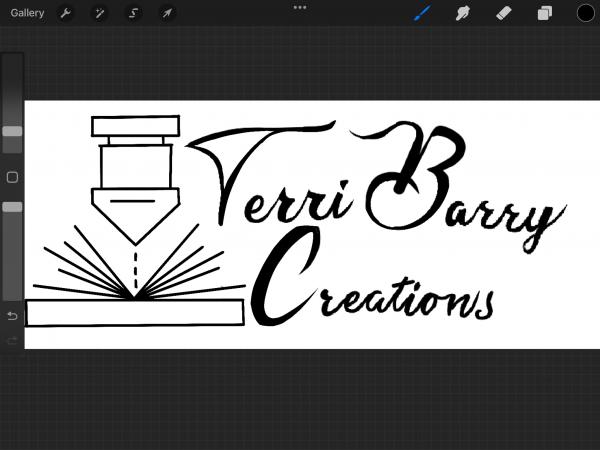Viewport: 600px width, 450px height.
Task: Click the brush opacity slider handle
Action: tap(12, 207)
